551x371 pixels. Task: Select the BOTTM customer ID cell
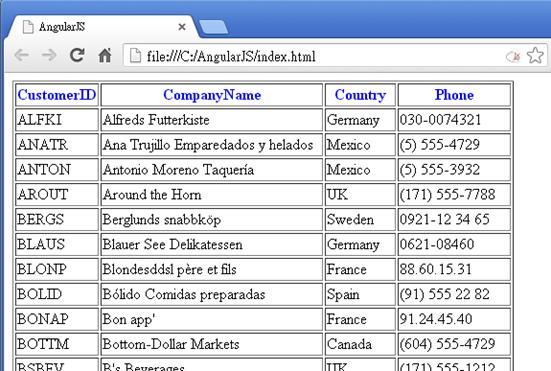click(57, 344)
